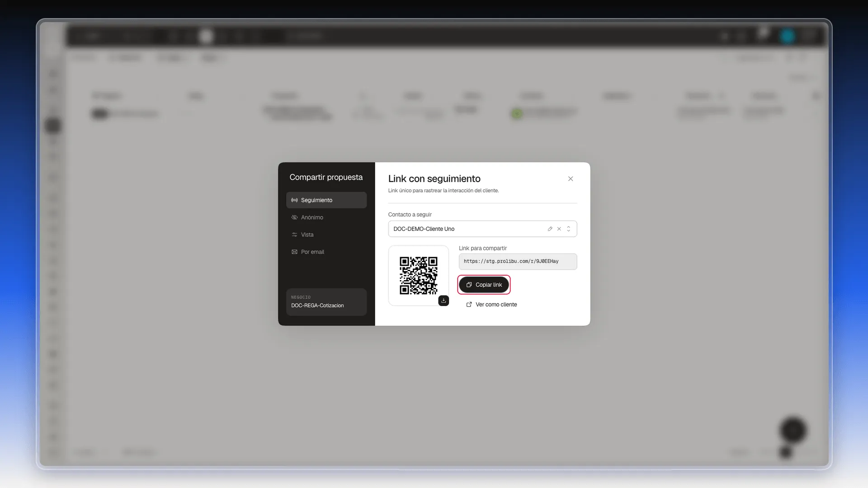Click the share link URL field
Screen dimensions: 868x488
[x=518, y=262]
